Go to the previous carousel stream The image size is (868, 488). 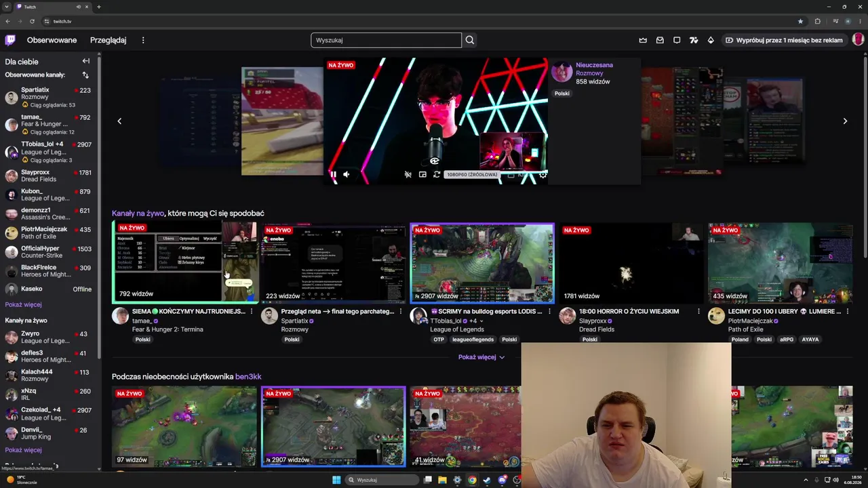tap(119, 121)
